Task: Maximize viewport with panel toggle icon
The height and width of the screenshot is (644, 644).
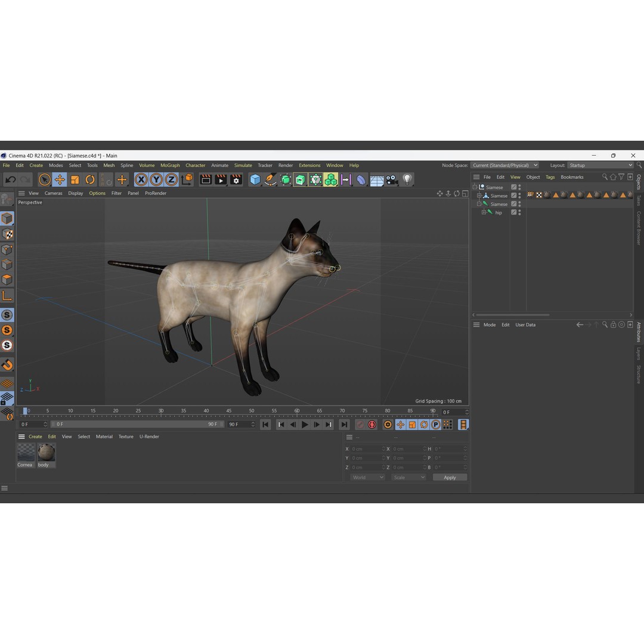Action: tap(465, 193)
